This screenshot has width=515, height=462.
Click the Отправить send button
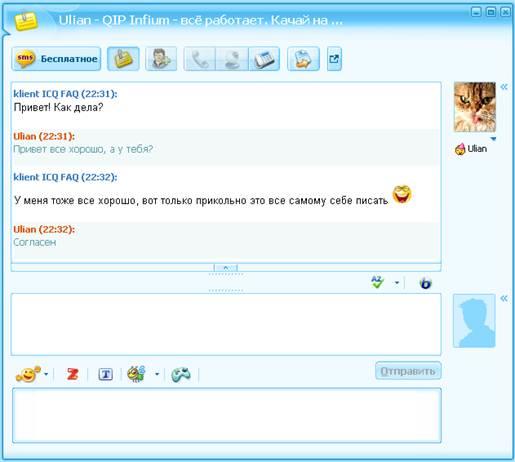pos(408,371)
